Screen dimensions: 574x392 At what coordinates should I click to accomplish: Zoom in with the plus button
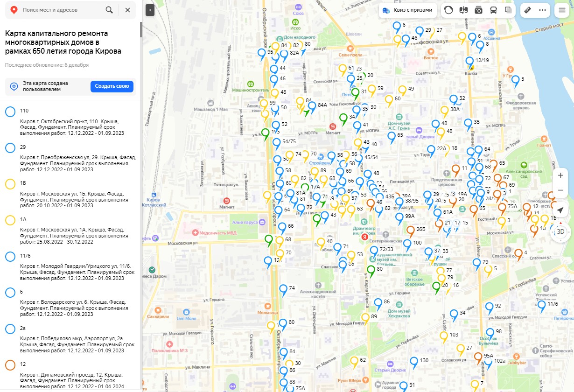point(560,175)
